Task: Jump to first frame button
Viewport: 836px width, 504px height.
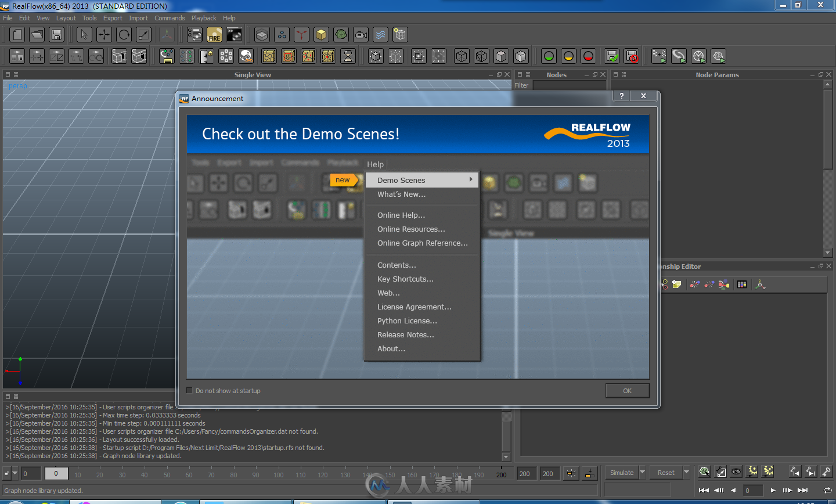Action: (704, 491)
